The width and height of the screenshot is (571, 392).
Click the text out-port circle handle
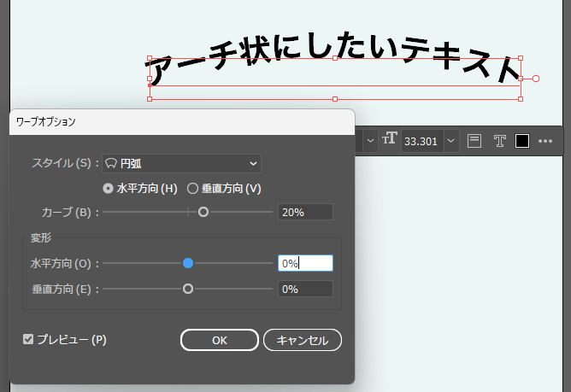pyautogui.click(x=536, y=79)
